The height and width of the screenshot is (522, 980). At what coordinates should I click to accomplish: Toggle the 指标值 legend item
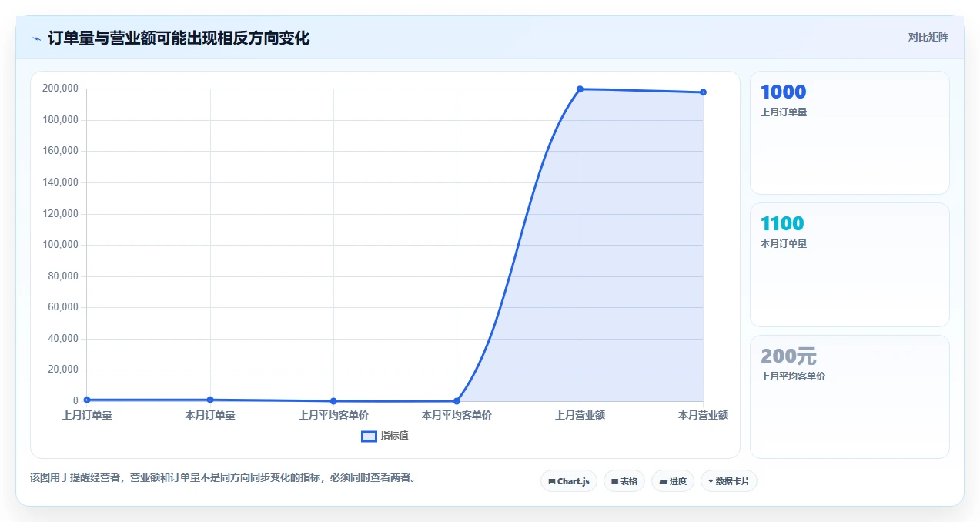(x=385, y=436)
